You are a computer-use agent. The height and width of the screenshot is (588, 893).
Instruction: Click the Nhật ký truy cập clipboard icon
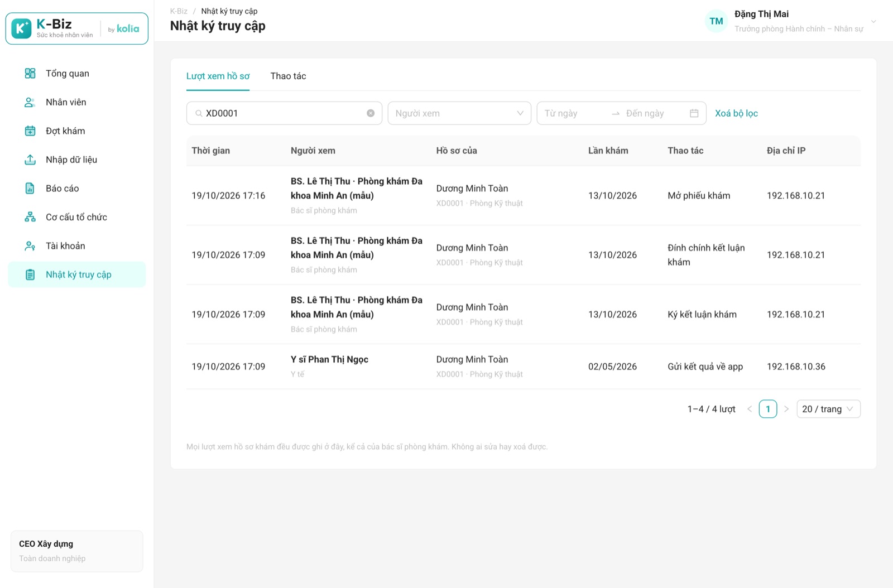30,274
